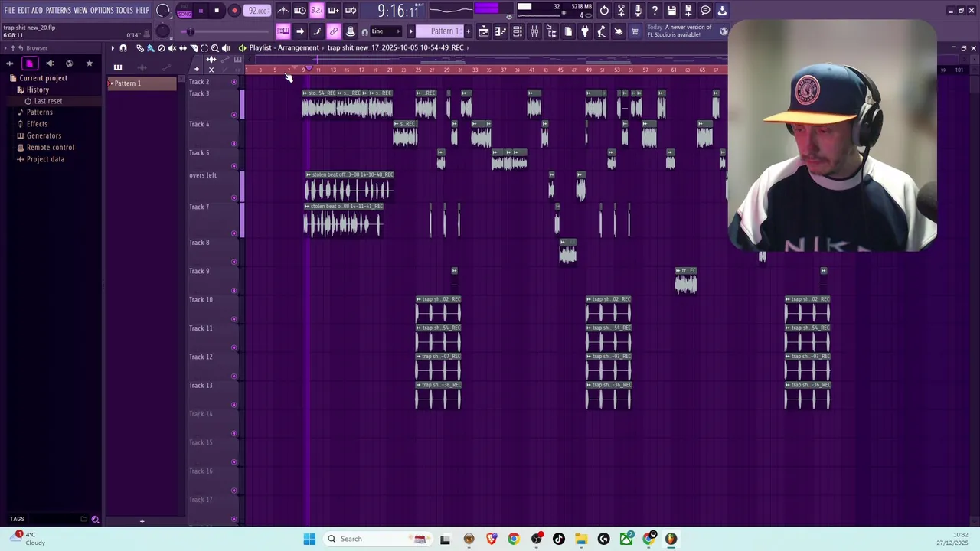Open the browser search magnifier icon

pos(96,520)
